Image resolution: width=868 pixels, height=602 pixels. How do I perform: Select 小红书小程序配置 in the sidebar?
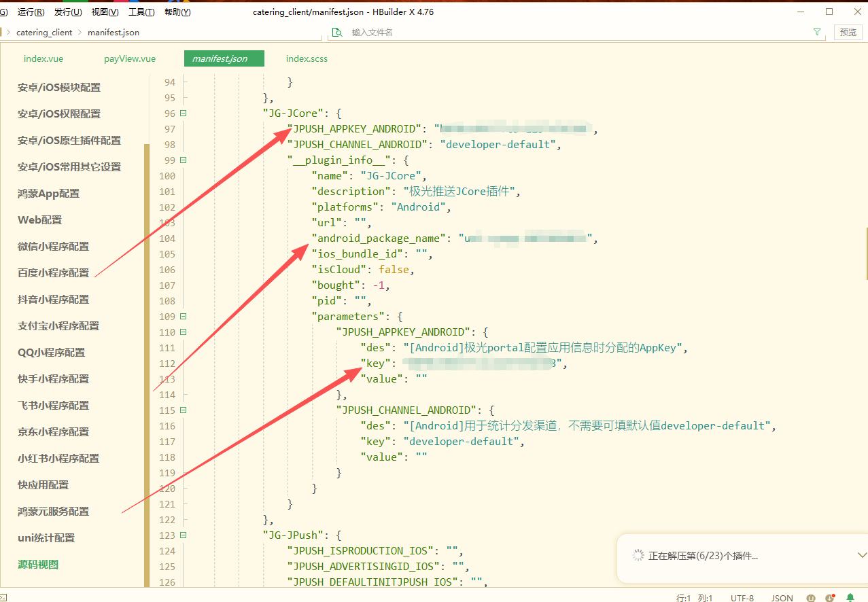coord(58,459)
